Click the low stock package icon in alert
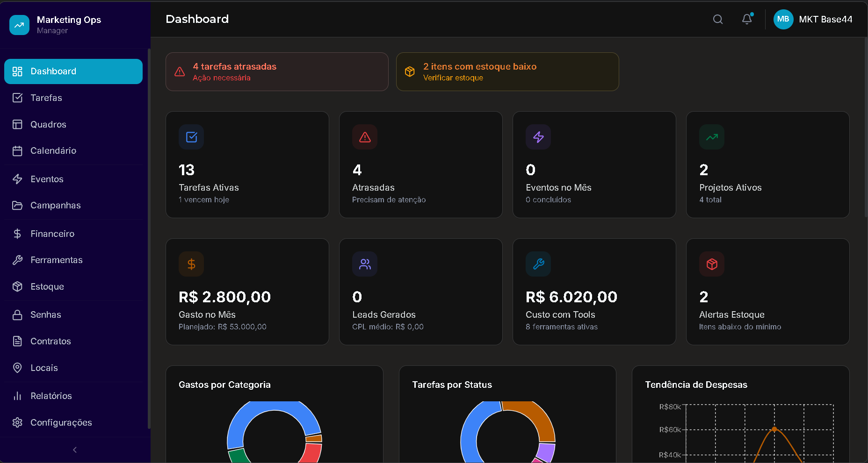868x463 pixels. point(410,71)
